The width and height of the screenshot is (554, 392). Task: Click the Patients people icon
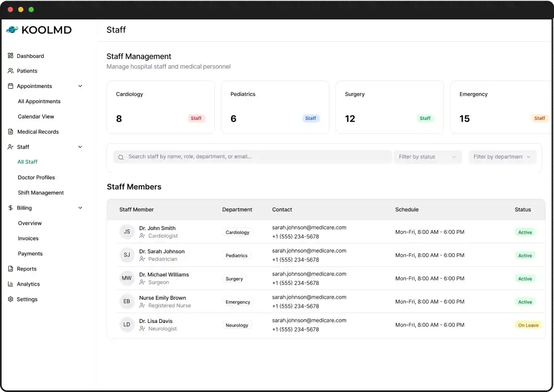click(11, 71)
